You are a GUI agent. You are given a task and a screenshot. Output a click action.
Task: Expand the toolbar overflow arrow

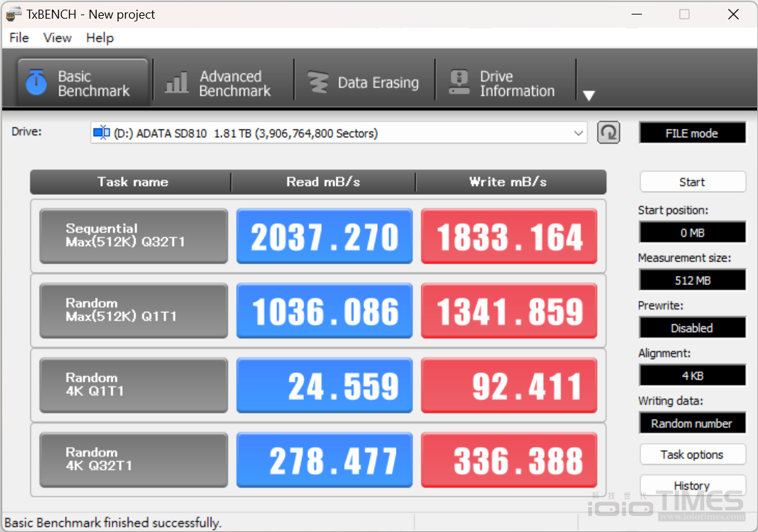pyautogui.click(x=589, y=95)
